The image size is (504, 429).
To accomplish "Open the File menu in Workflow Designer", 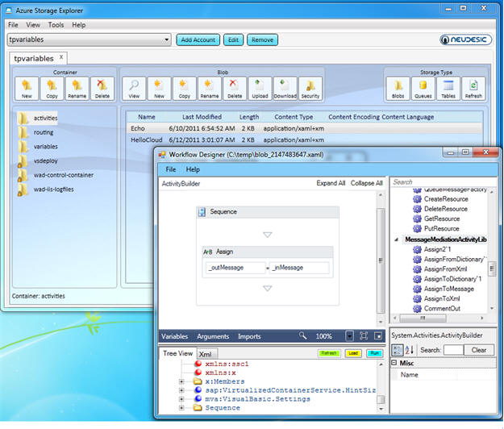I will point(171,169).
